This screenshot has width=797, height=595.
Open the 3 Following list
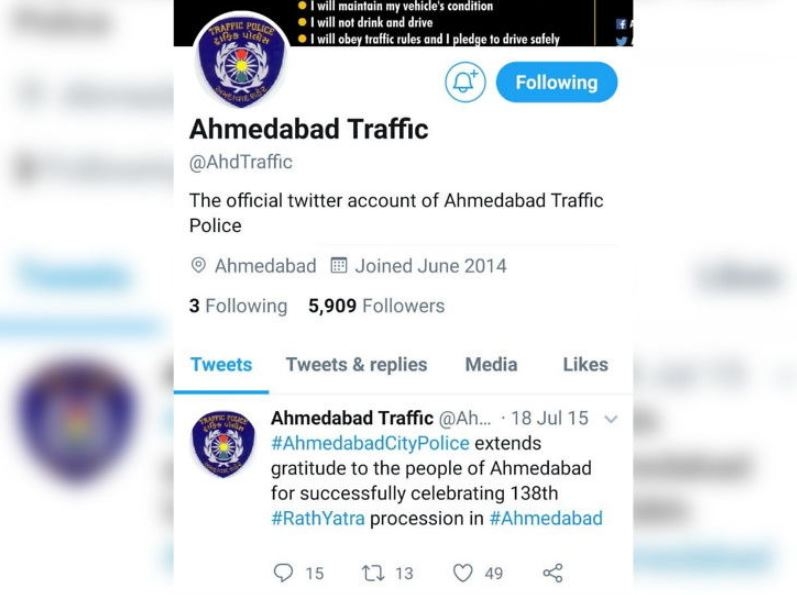coord(238,306)
